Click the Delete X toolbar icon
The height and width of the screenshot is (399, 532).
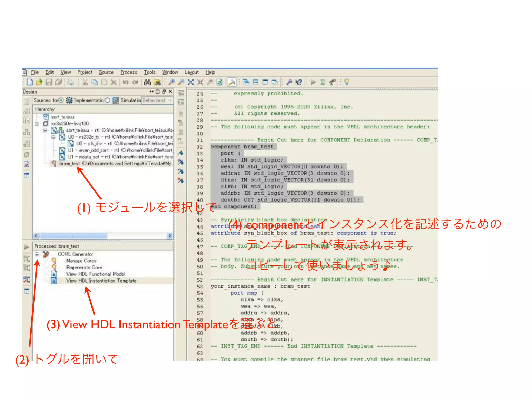(x=114, y=82)
